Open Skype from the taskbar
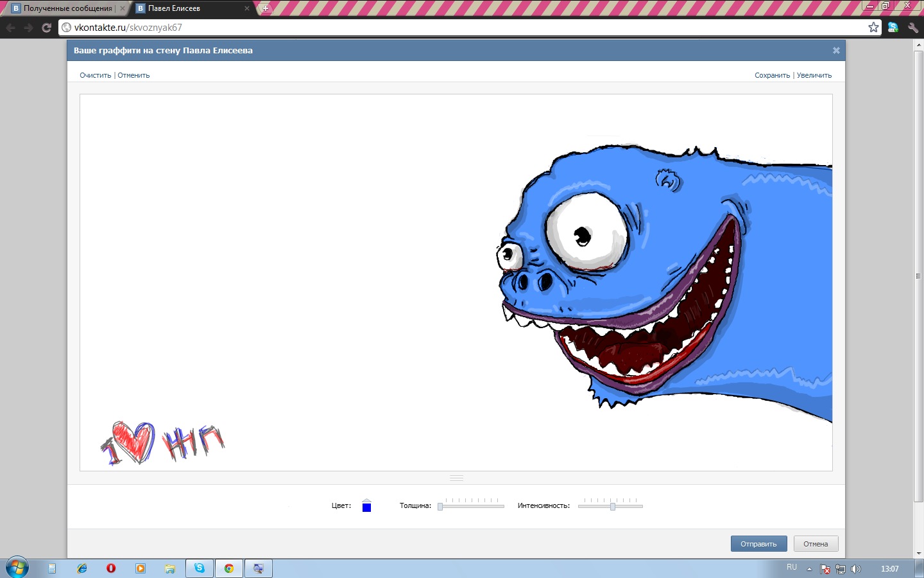This screenshot has width=924, height=578. (200, 568)
